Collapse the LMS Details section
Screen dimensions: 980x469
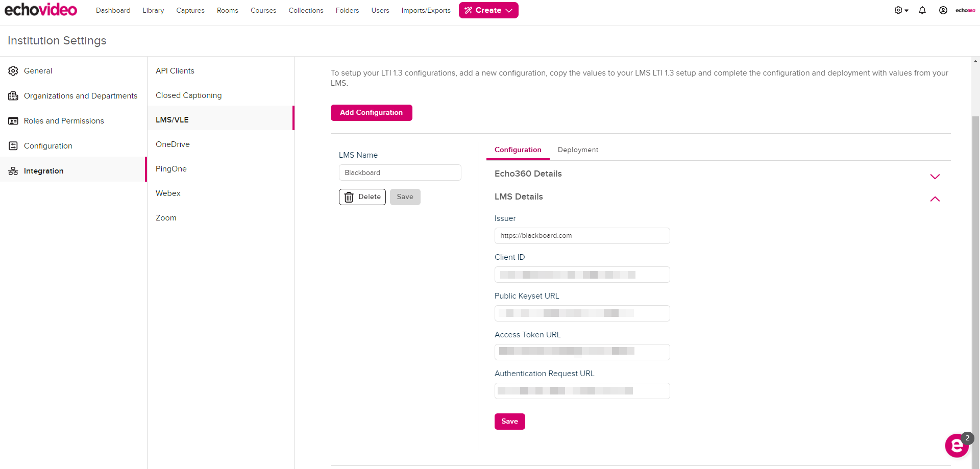[935, 199]
